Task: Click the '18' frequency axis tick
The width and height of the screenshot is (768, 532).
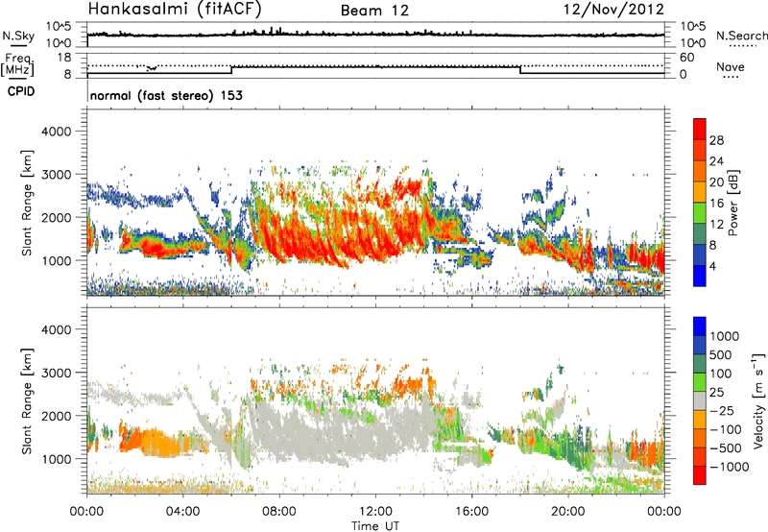Action: click(64, 58)
